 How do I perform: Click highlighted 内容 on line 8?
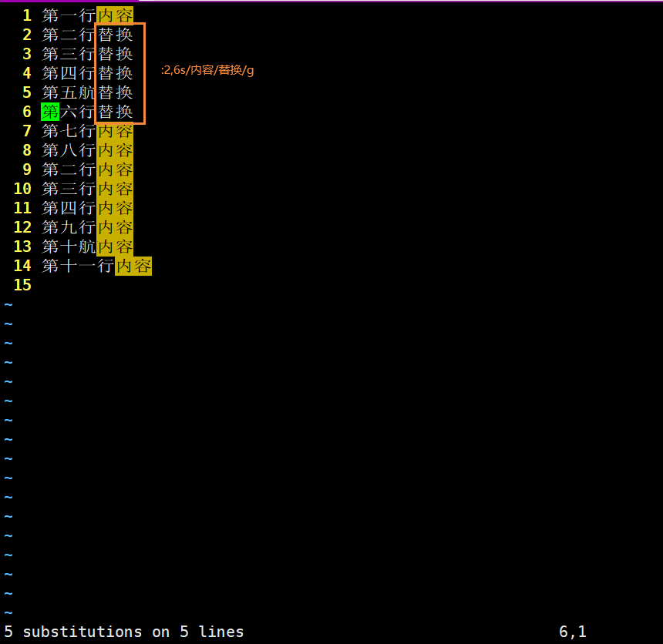[115, 150]
